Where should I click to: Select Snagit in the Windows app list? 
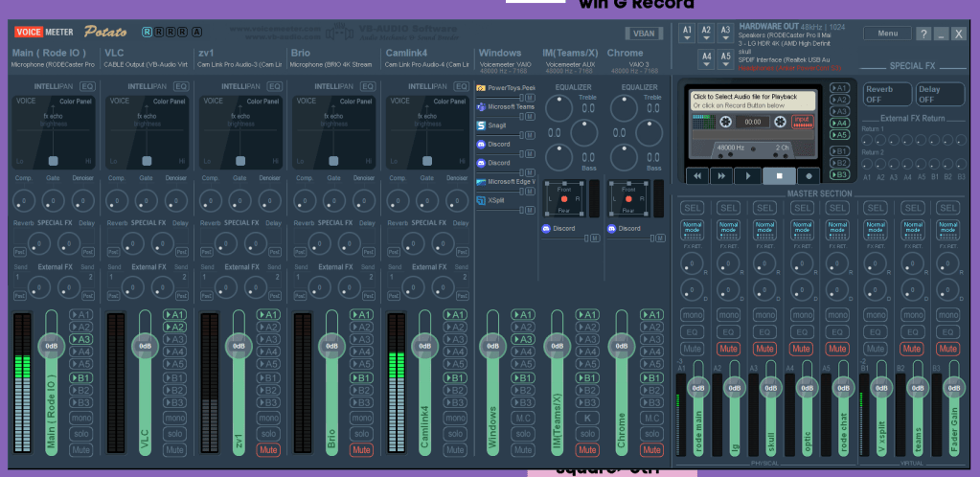pos(491,125)
